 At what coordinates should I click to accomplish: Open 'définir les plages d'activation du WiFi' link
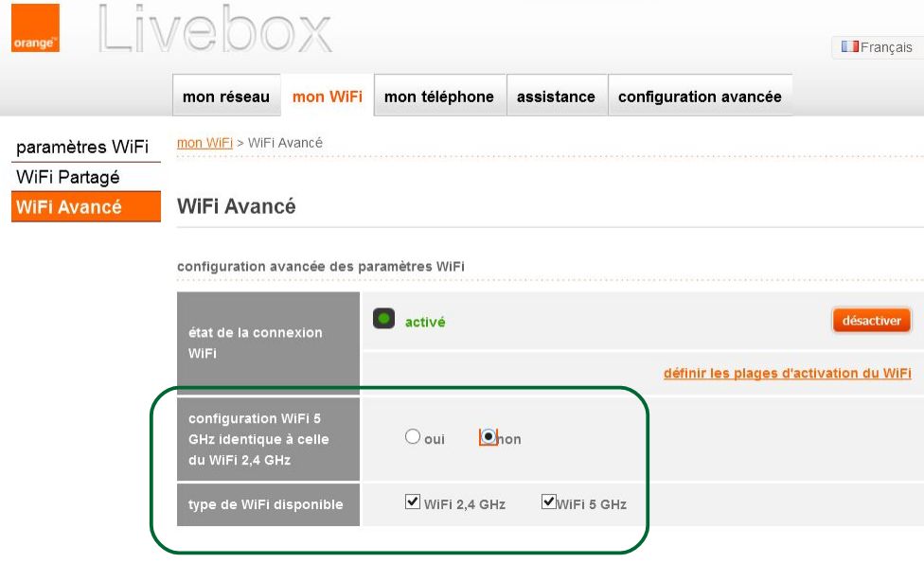(788, 373)
